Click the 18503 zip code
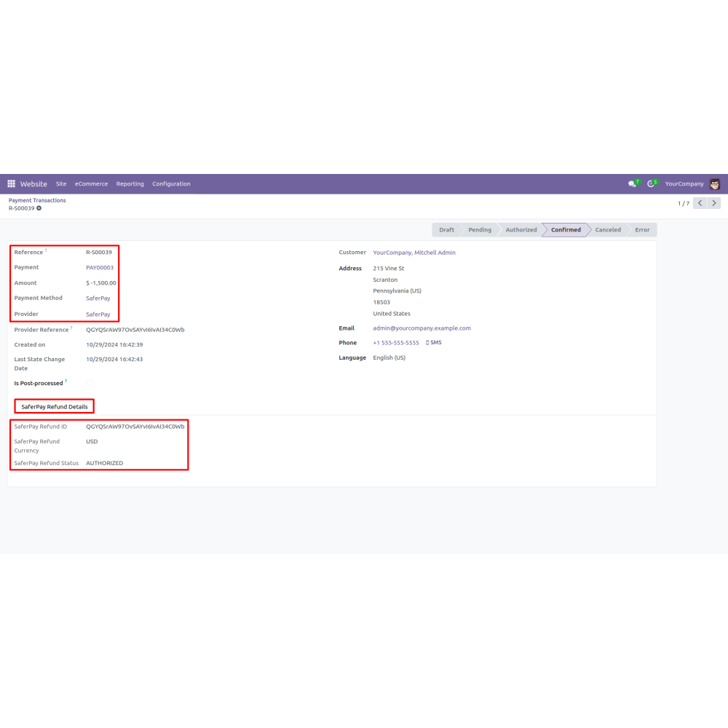This screenshot has height=728, width=728. click(x=381, y=302)
